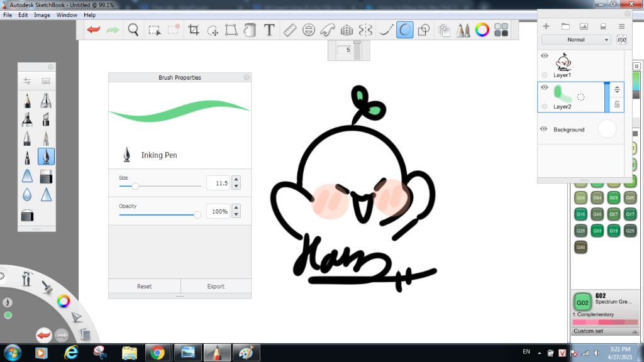Enable the French Curve guide
The height and width of the screenshot is (362, 644).
328,30
